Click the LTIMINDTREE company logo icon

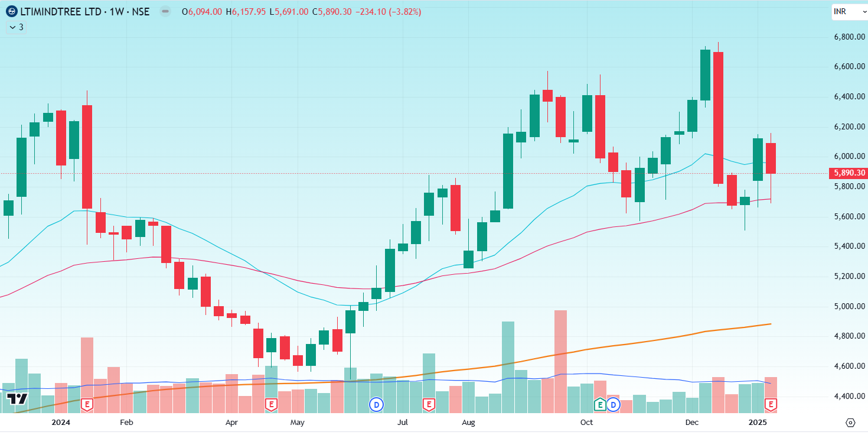pyautogui.click(x=12, y=11)
